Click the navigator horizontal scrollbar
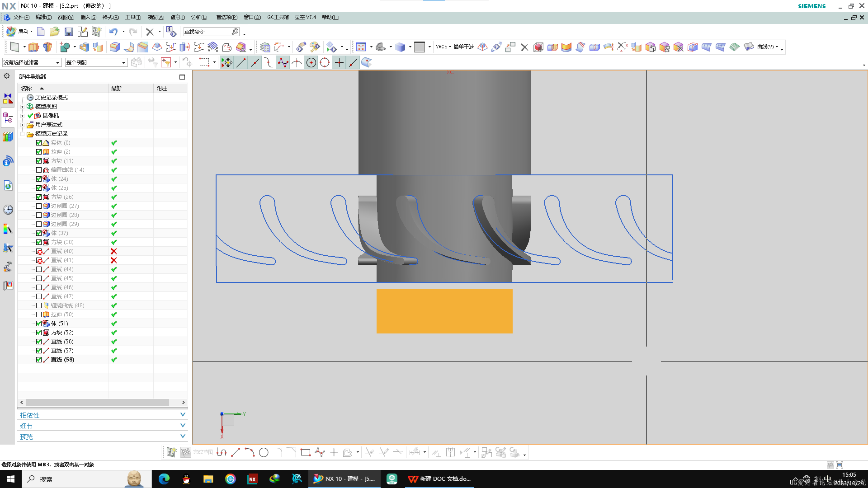 [x=97, y=402]
